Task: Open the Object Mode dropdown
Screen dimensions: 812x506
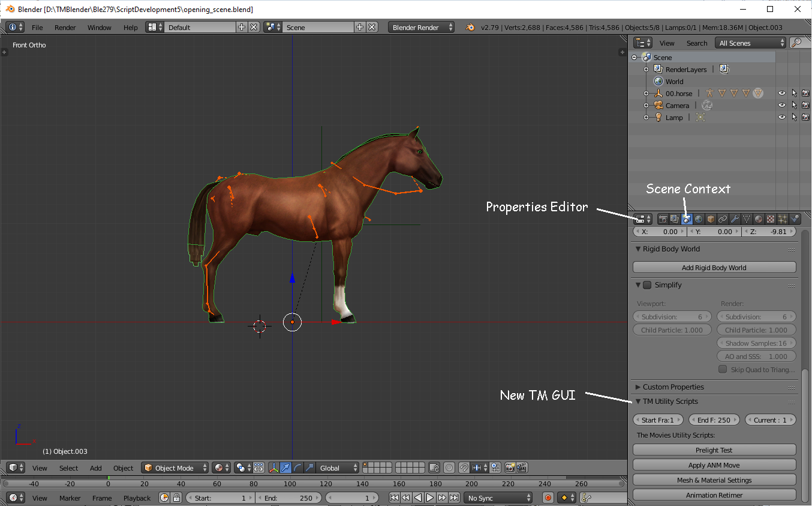Action: coord(175,468)
